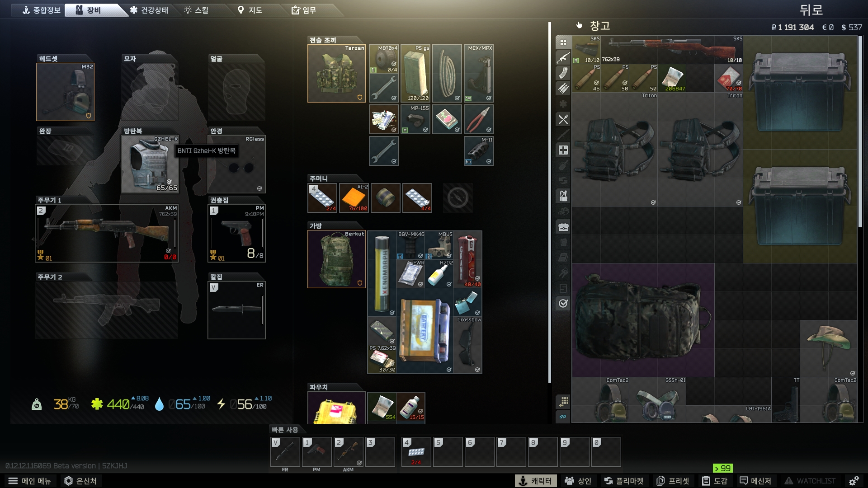Open the 메인 메뉴 main menu

[x=30, y=481]
